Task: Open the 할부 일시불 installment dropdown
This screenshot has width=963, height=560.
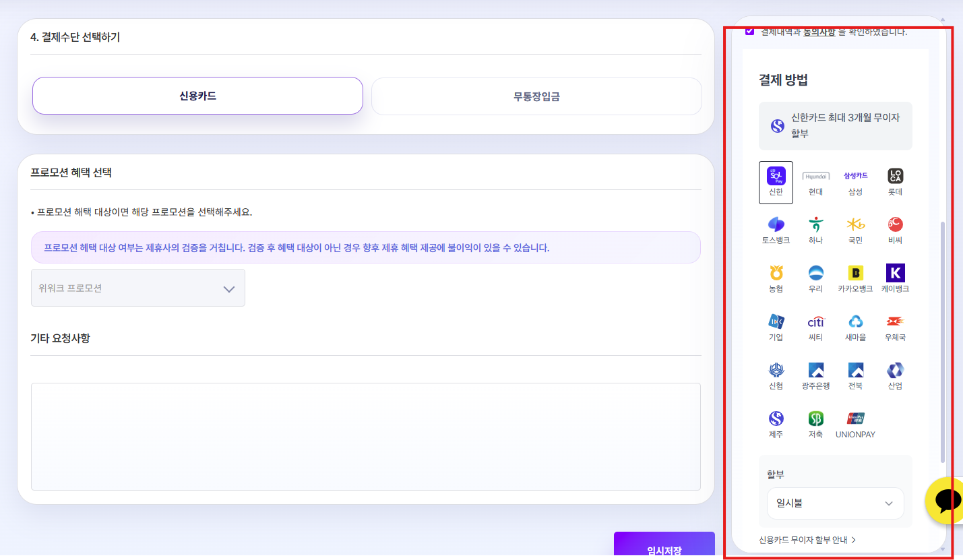Action: 835,503
